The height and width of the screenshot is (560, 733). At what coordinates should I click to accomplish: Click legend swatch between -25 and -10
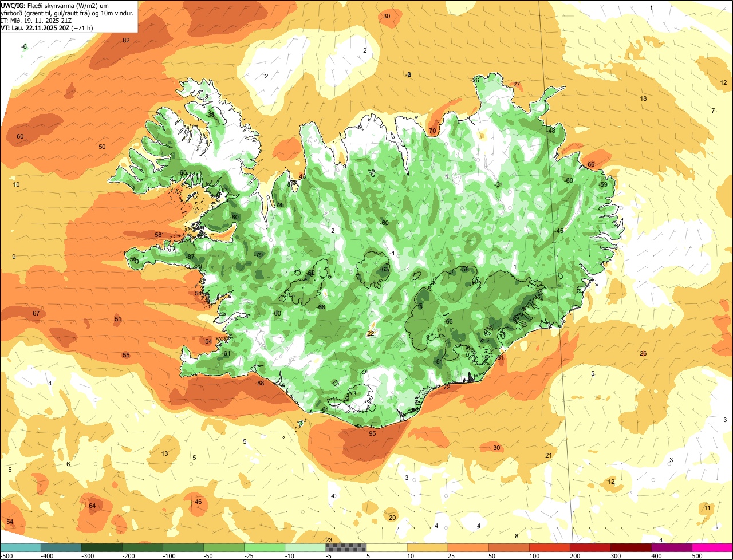point(265,547)
